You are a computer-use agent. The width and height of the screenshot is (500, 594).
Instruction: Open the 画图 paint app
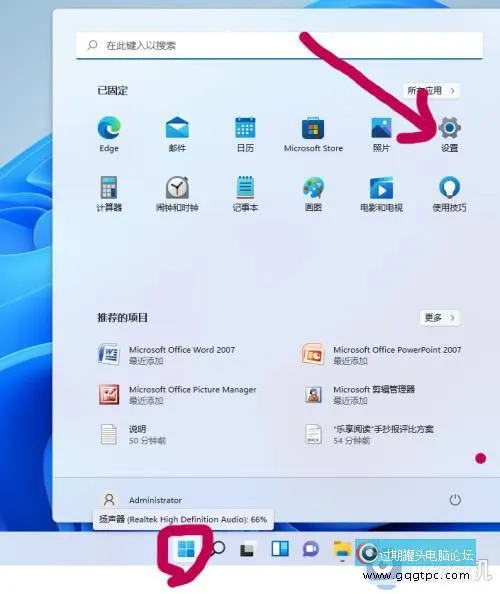pos(313,194)
